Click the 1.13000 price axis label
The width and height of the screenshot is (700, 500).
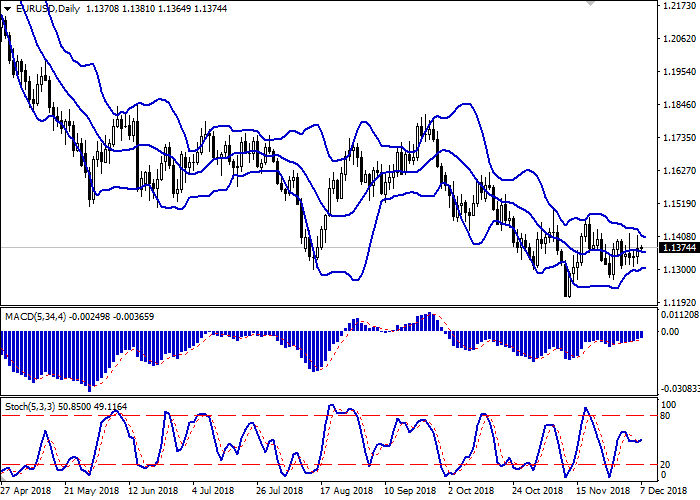pyautogui.click(x=680, y=270)
